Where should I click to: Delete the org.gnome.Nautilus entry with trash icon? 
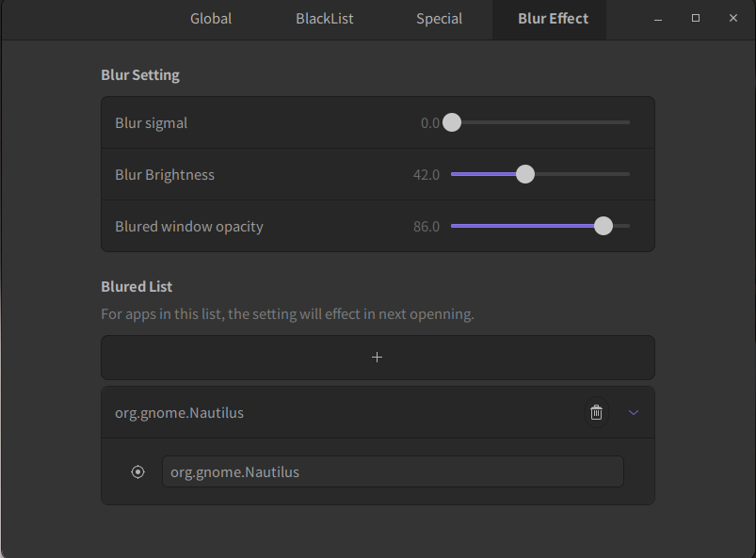click(596, 412)
